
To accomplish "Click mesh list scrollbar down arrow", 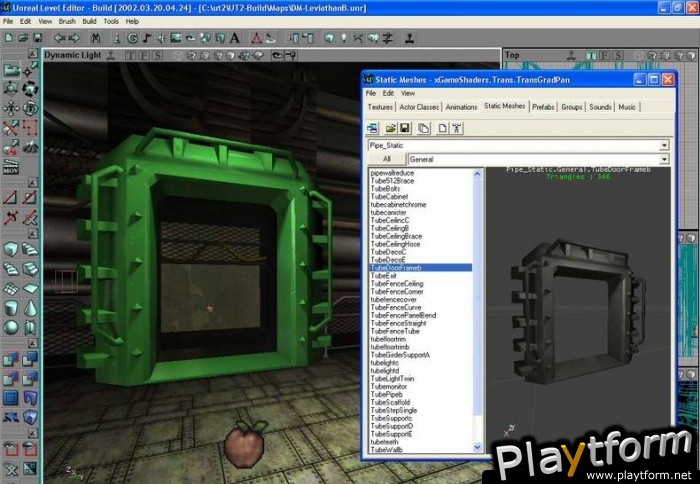I will pos(477,447).
